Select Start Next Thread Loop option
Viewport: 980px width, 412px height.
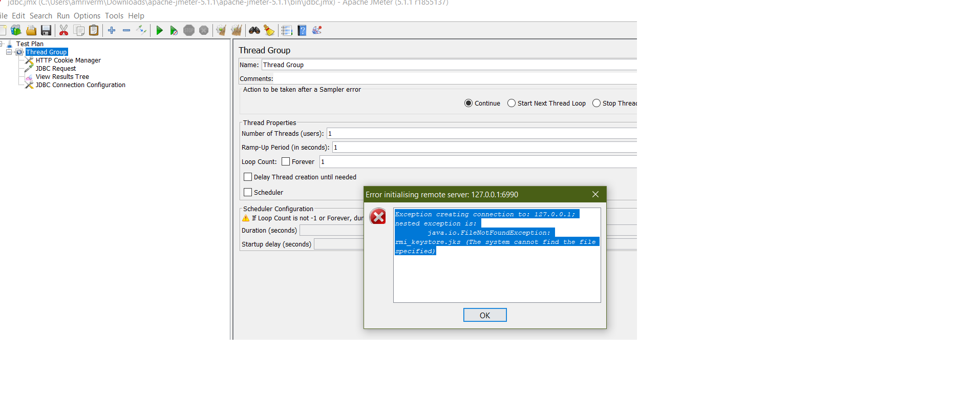512,104
